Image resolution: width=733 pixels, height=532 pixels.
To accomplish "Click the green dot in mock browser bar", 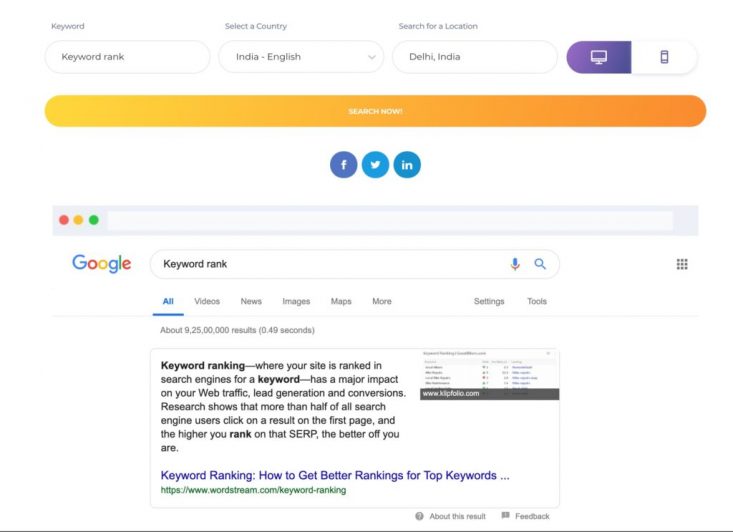I will click(x=93, y=220).
